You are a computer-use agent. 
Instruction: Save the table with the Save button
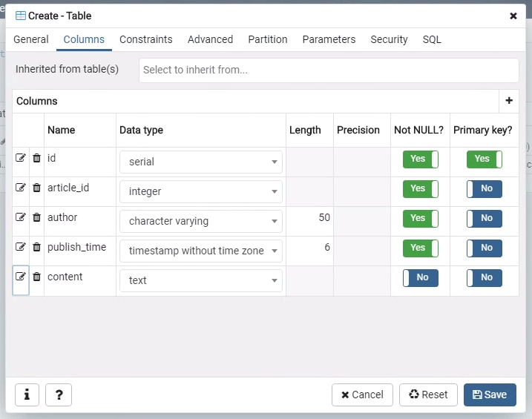click(x=490, y=395)
